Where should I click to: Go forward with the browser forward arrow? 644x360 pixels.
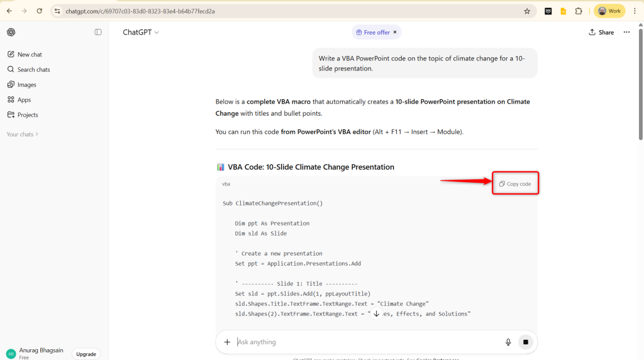pos(25,11)
